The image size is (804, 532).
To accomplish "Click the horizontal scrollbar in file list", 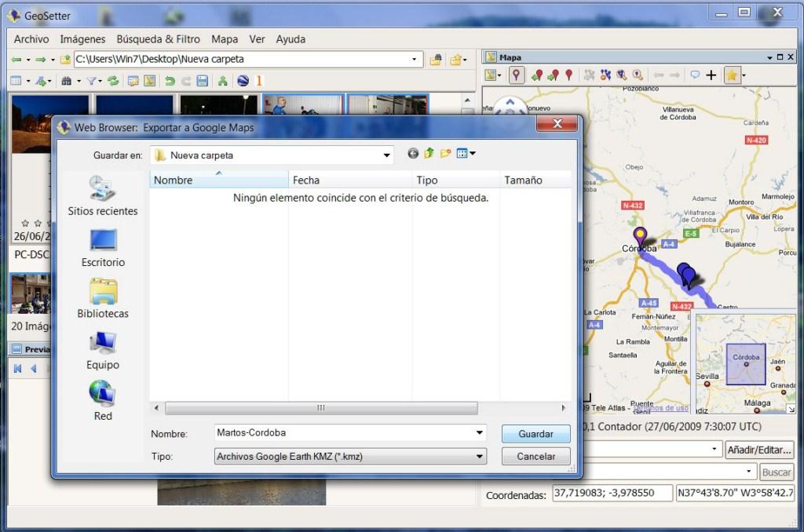I will (x=321, y=408).
